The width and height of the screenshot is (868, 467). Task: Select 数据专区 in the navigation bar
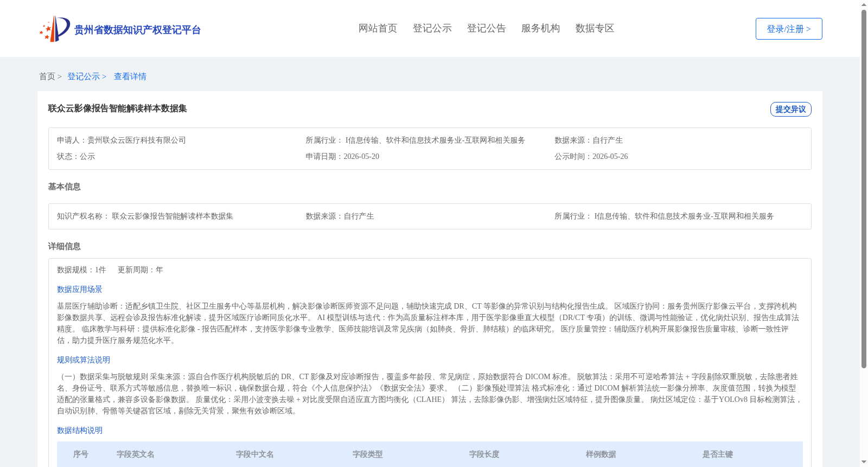tap(595, 28)
